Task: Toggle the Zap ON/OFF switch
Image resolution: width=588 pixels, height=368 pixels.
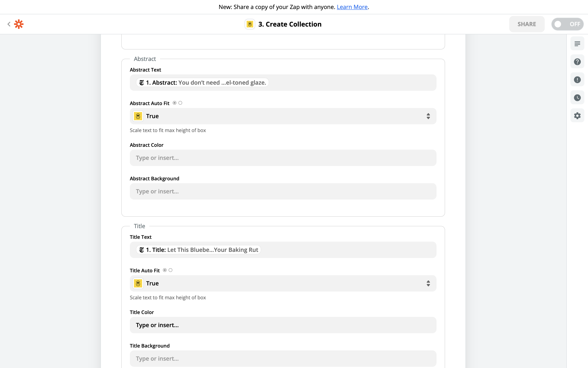Action: 567,24
